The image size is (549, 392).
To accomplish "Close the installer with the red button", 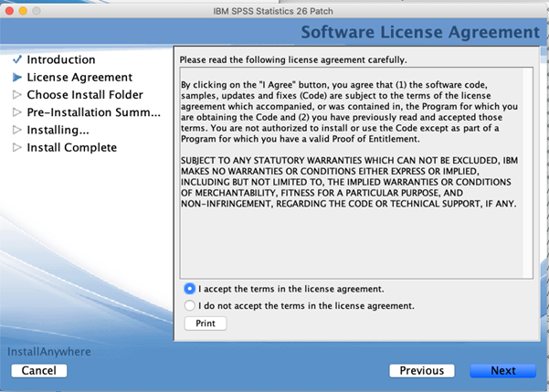I will tap(9, 11).
